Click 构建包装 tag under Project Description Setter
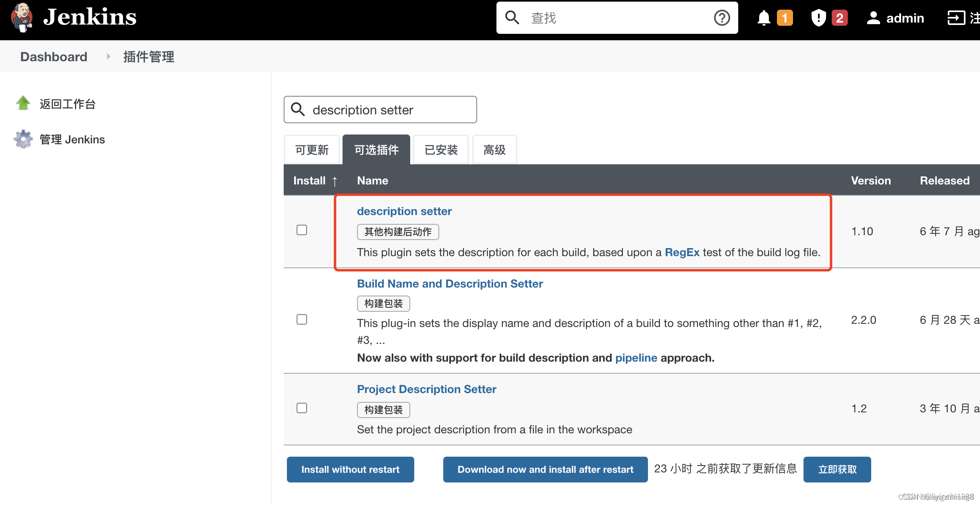980x505 pixels. click(383, 410)
